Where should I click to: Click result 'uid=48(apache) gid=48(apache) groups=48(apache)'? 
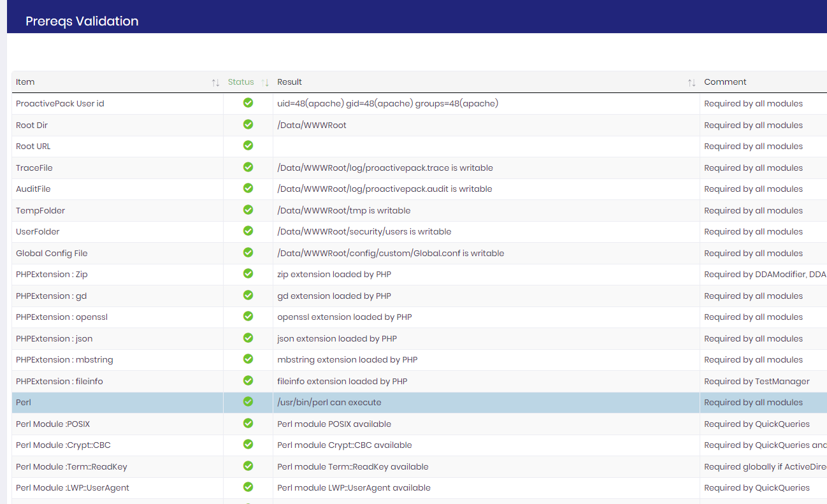[x=387, y=103]
